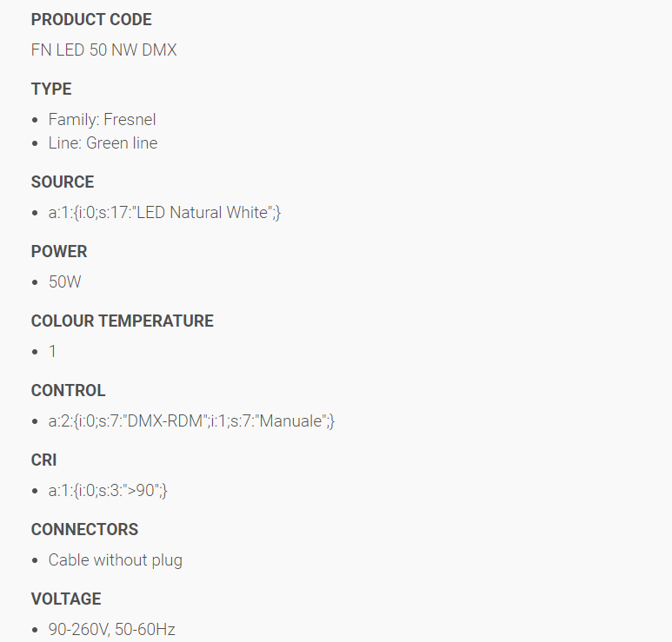Click the TYPE section heading
This screenshot has width=672, height=642.
tap(51, 89)
